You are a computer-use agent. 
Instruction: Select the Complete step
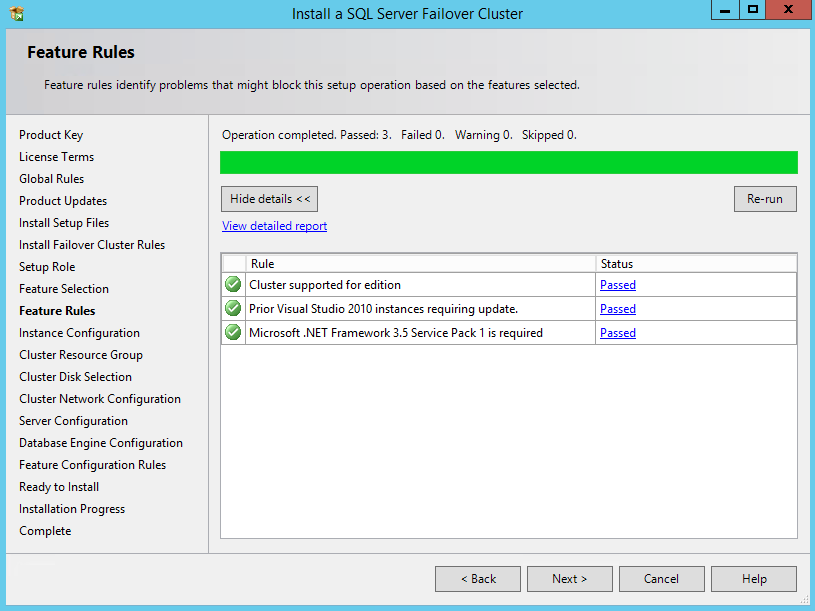point(45,531)
